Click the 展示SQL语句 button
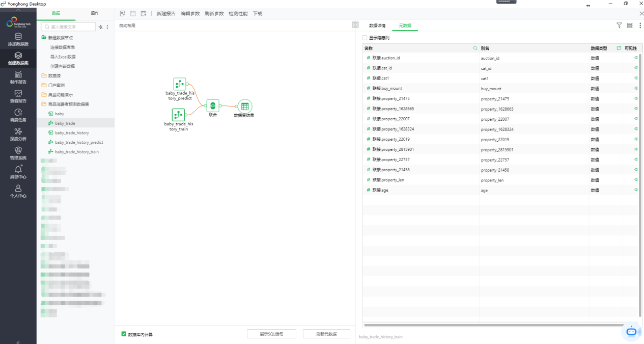The image size is (644, 344). coord(271,334)
